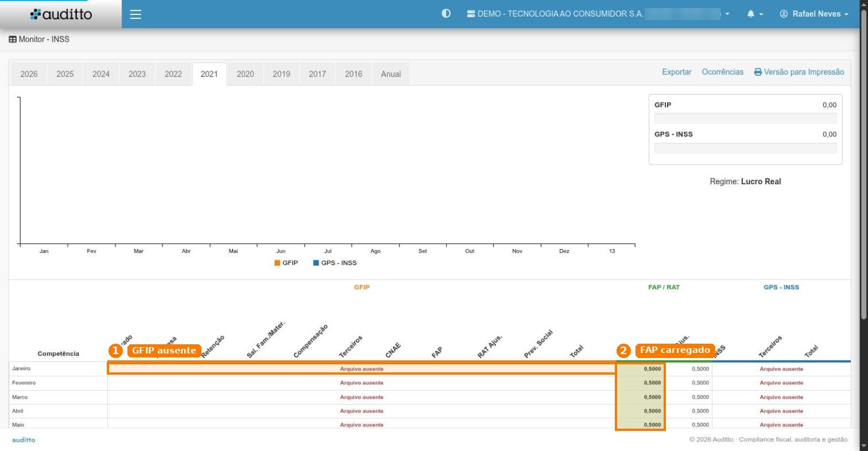Click the Monitor - INSS table icon
The height and width of the screenshot is (451, 868).
(13, 40)
